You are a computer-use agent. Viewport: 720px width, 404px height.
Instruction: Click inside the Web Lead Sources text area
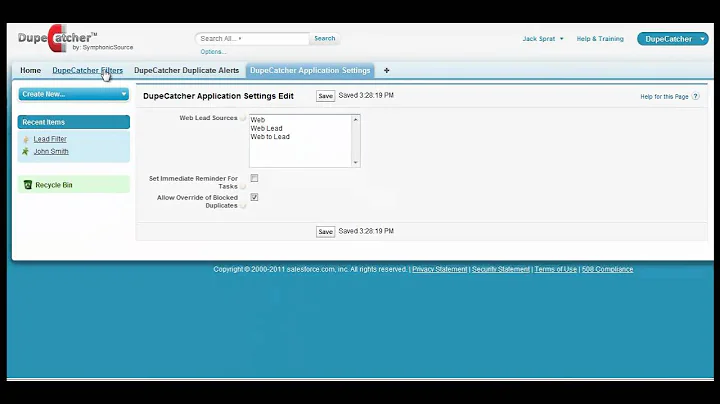pyautogui.click(x=304, y=141)
